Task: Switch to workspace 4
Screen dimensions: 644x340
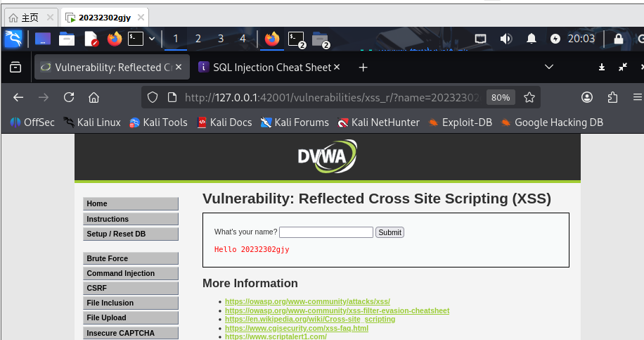Action: point(243,39)
